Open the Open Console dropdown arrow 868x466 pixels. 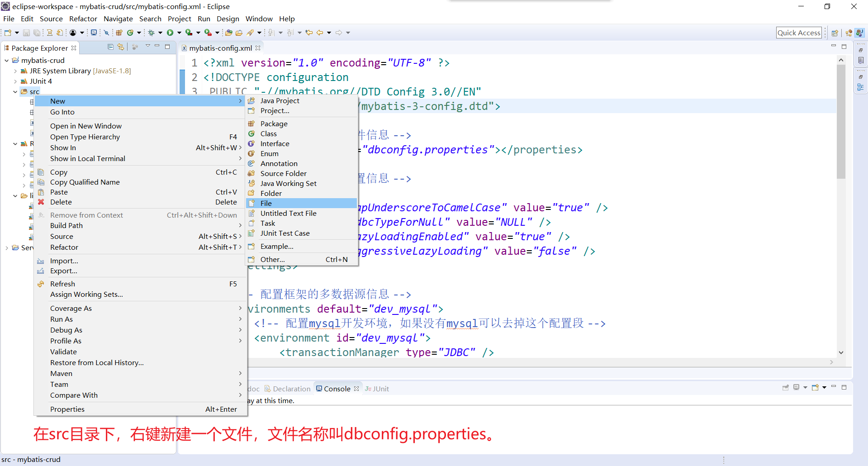824,387
